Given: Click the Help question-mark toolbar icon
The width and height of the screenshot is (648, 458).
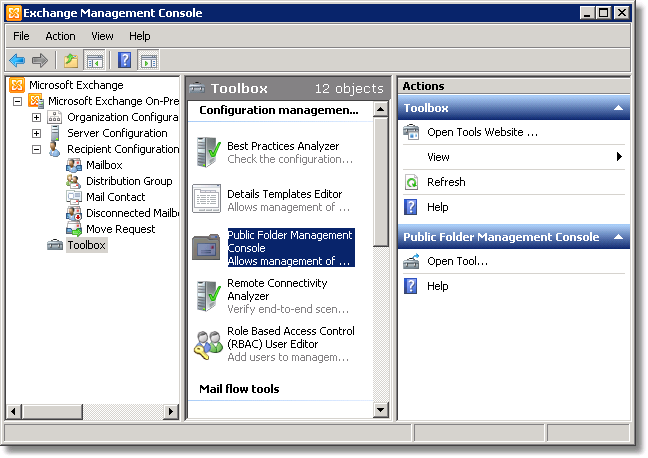Looking at the screenshot, I should [124, 60].
